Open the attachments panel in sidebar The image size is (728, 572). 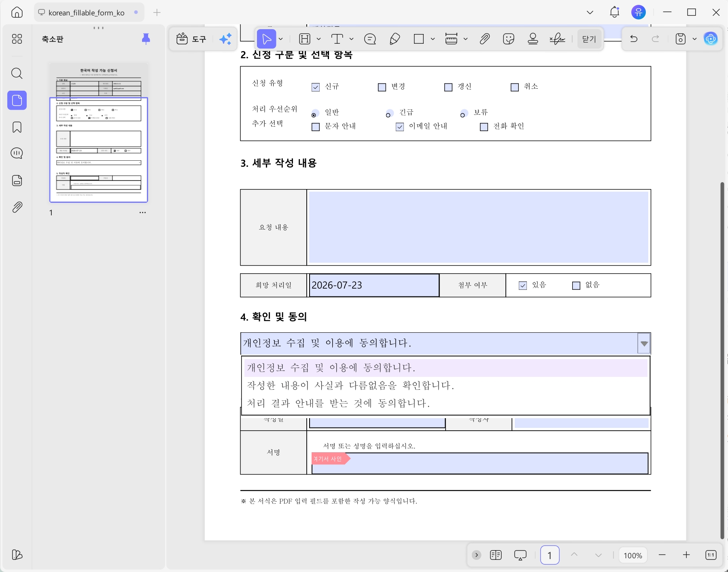[17, 207]
